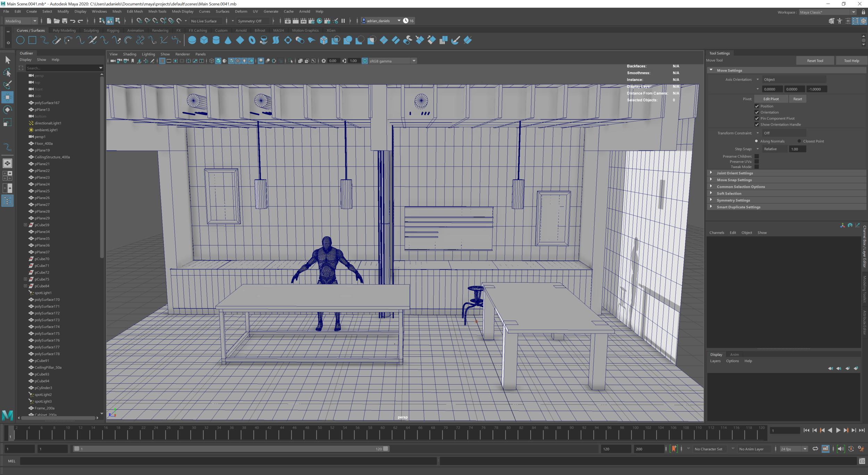
Task: Open the Modeling menu set dropdown
Action: pyautogui.click(x=21, y=21)
